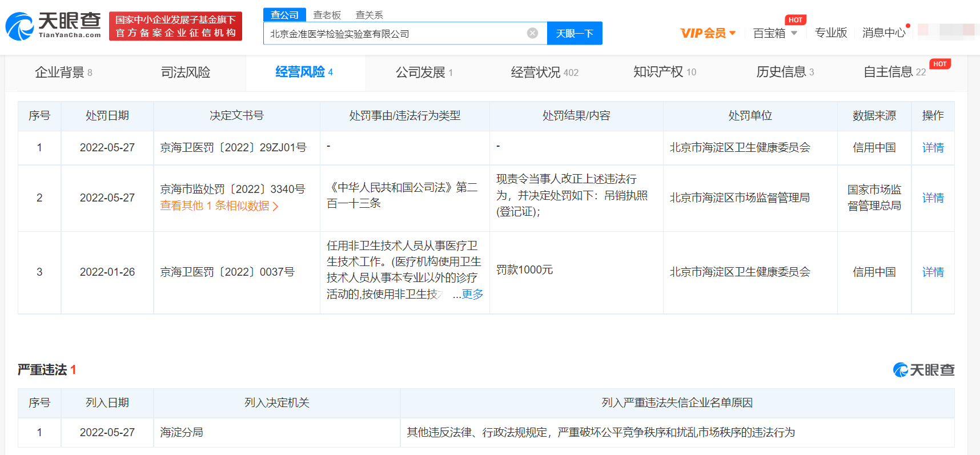Click 信用中国 source in row 3
Screen dimensions: 980x455
click(874, 272)
